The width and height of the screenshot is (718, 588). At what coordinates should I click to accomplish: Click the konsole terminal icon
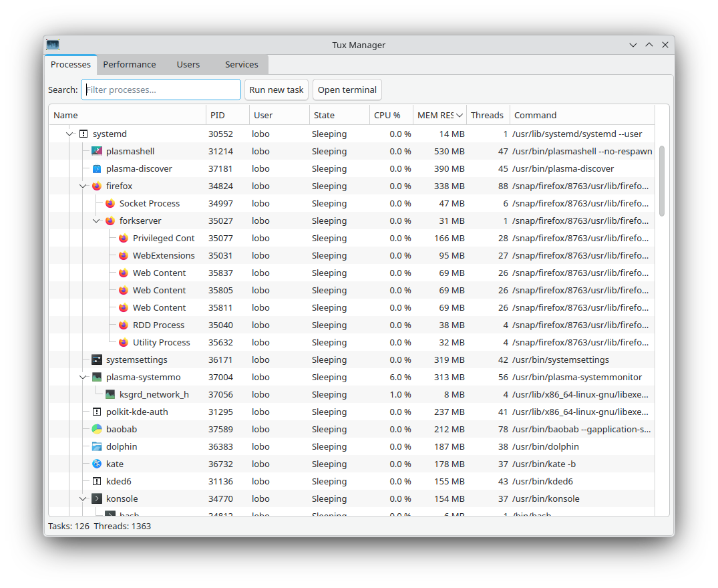[x=97, y=498]
